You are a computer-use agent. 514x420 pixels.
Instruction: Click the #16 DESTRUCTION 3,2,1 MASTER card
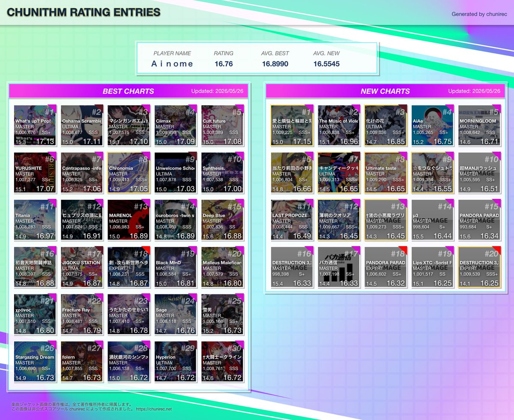point(292,267)
